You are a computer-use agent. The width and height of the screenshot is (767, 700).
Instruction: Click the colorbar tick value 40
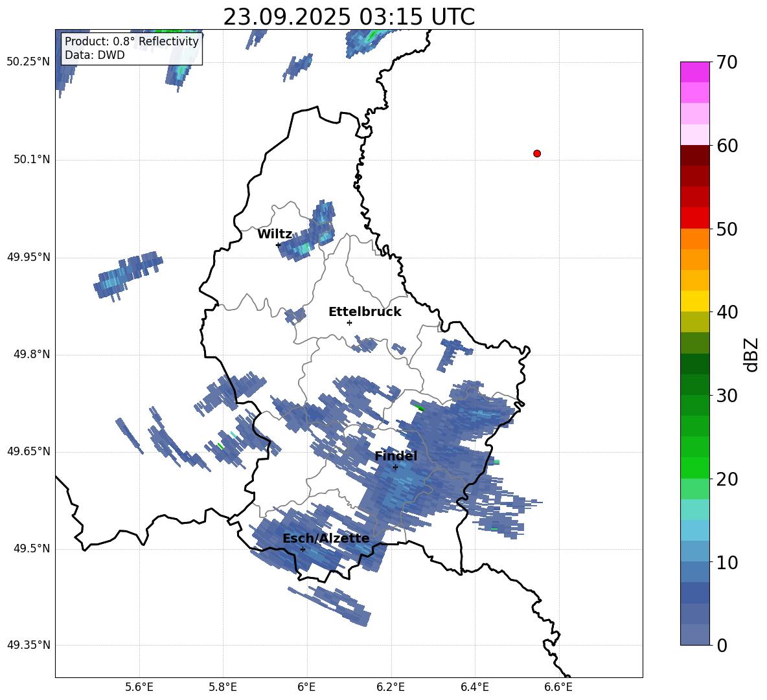coord(727,312)
